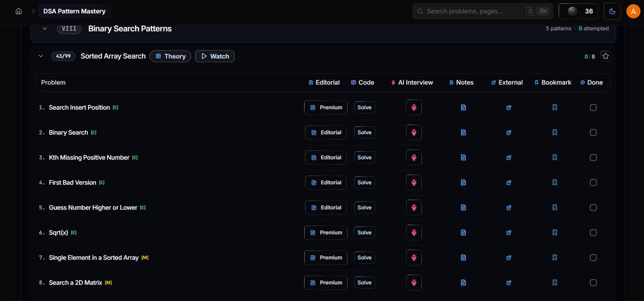Open the Guess Number Higher or Lower title

(x=93, y=207)
